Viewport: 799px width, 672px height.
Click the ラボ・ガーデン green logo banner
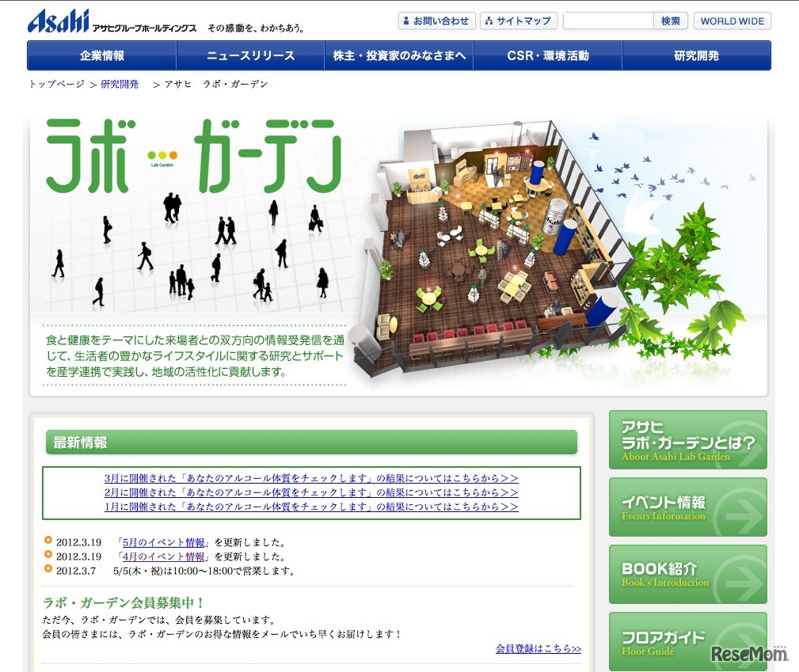(194, 156)
